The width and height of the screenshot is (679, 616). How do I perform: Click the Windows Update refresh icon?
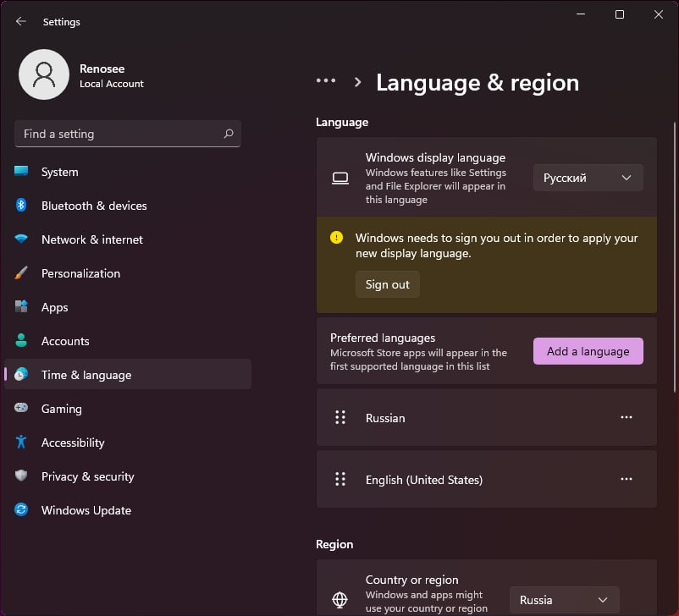(21, 509)
